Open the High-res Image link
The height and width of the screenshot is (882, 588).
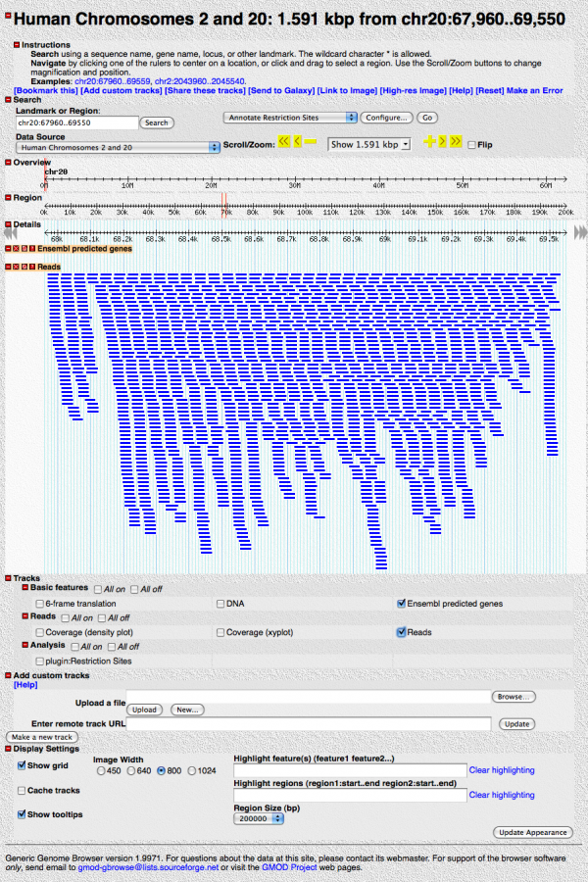(x=413, y=90)
